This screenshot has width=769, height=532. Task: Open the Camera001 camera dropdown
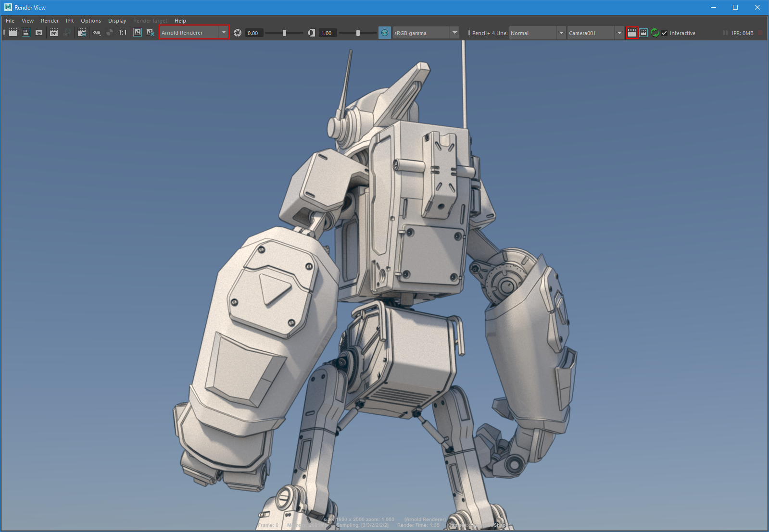[595, 33]
